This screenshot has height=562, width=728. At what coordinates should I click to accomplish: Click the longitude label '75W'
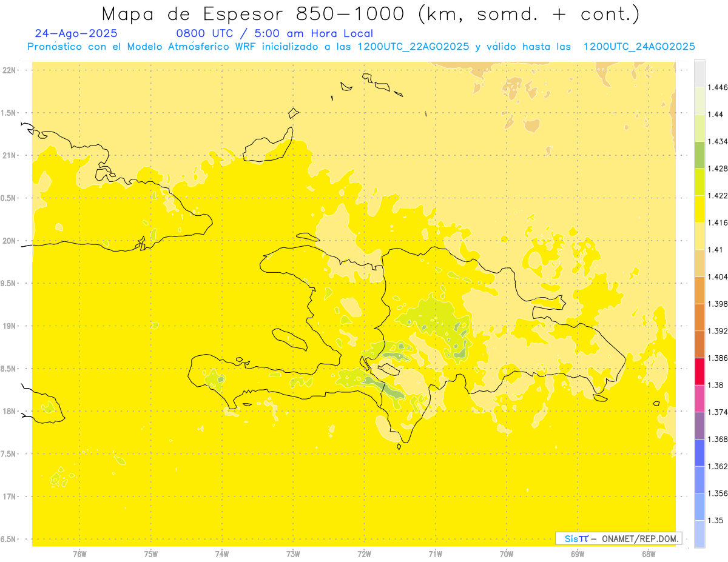click(151, 554)
